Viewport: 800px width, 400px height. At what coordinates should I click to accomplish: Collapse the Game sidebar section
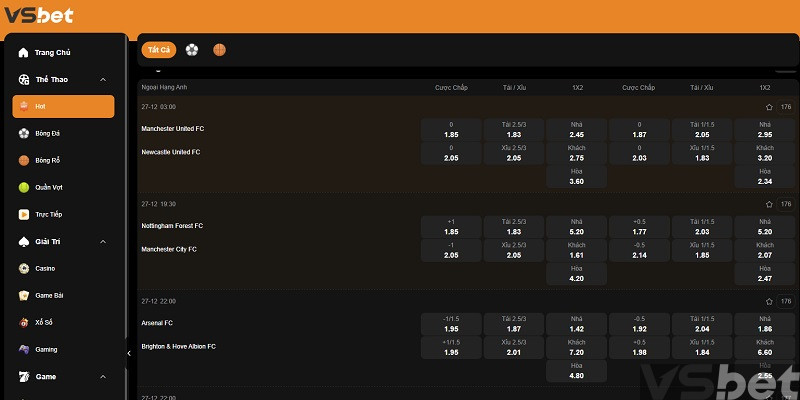tap(103, 377)
